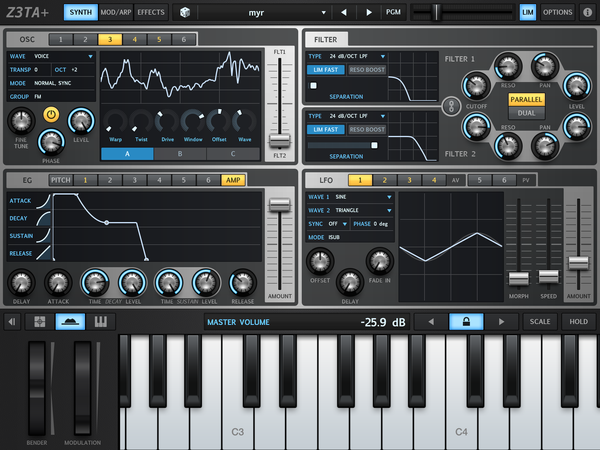Open oscillator MODE selector

point(51,83)
